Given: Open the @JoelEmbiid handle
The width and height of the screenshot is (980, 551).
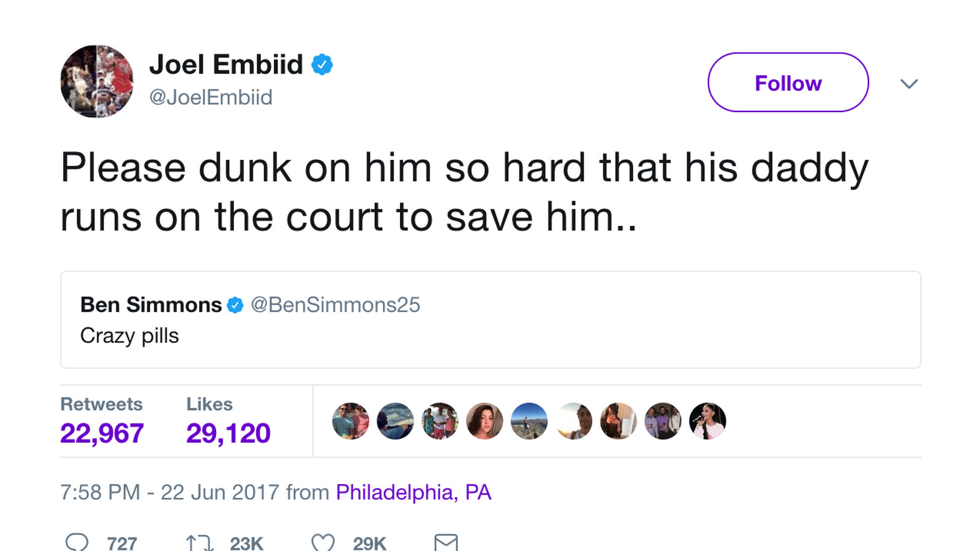Looking at the screenshot, I should pyautogui.click(x=211, y=97).
